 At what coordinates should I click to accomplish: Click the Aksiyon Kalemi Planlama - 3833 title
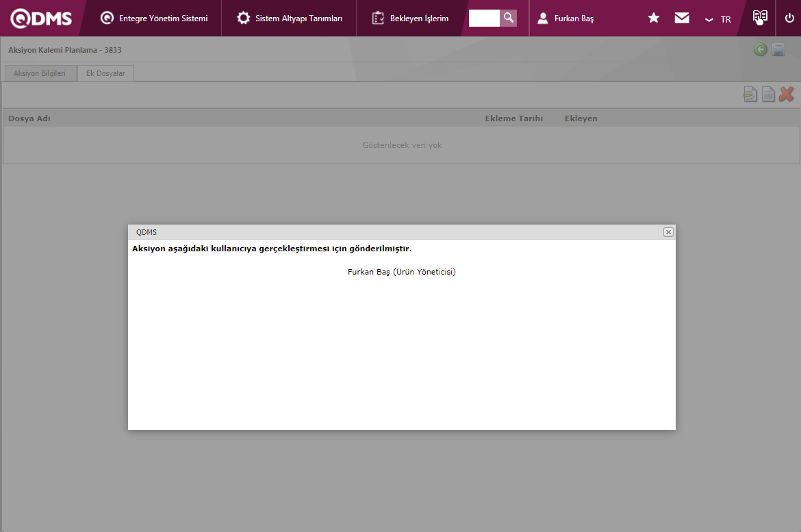click(x=65, y=50)
